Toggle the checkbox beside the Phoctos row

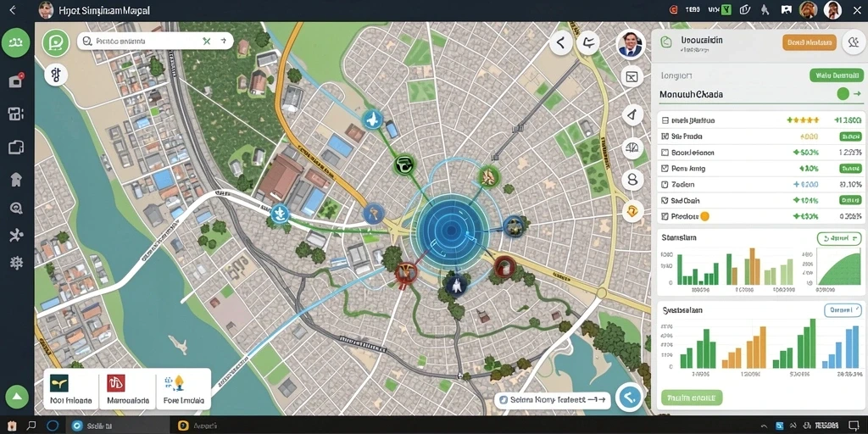coord(665,216)
